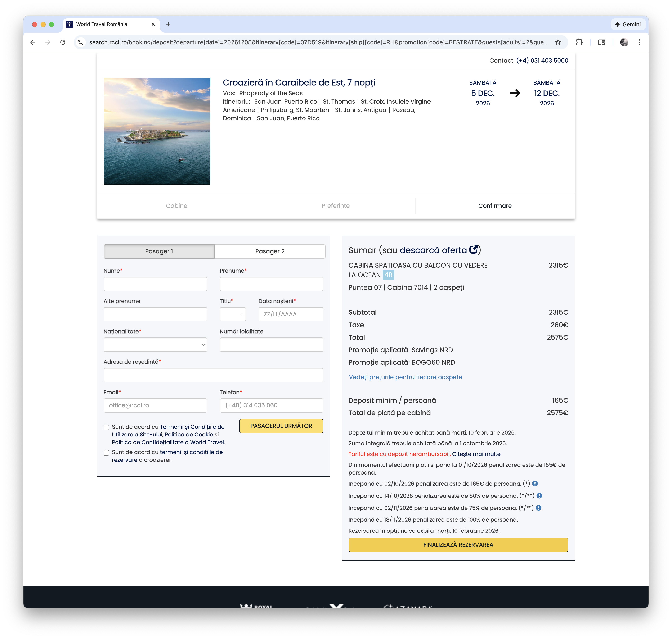This screenshot has height=639, width=672.
Task: Click the info icon beside the 02/11/2026 penalty
Action: [x=539, y=508]
